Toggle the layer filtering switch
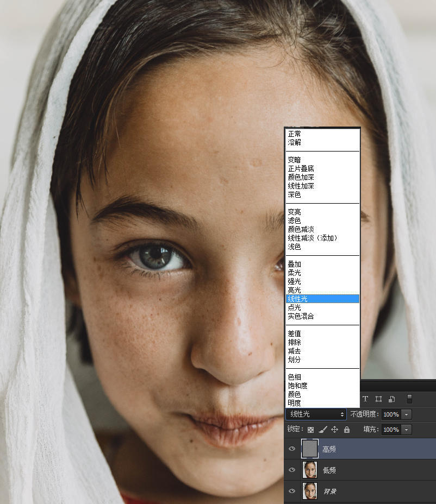Screen dimensions: 436x504 tap(409, 399)
